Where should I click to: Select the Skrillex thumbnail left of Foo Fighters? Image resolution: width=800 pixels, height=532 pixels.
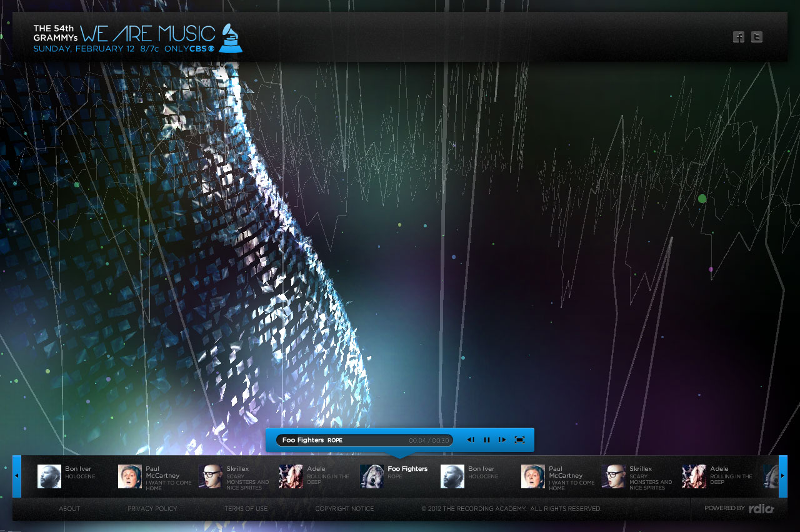211,476
